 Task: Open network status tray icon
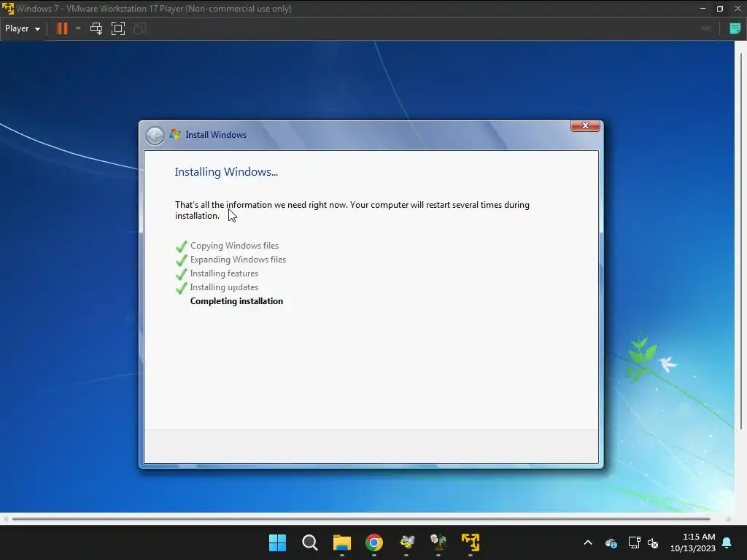[x=634, y=542]
